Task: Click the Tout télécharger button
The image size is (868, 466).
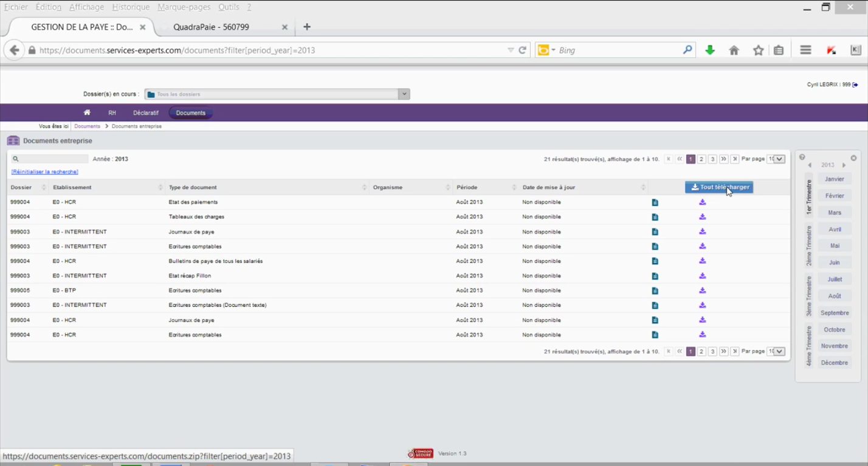Action: pos(719,187)
